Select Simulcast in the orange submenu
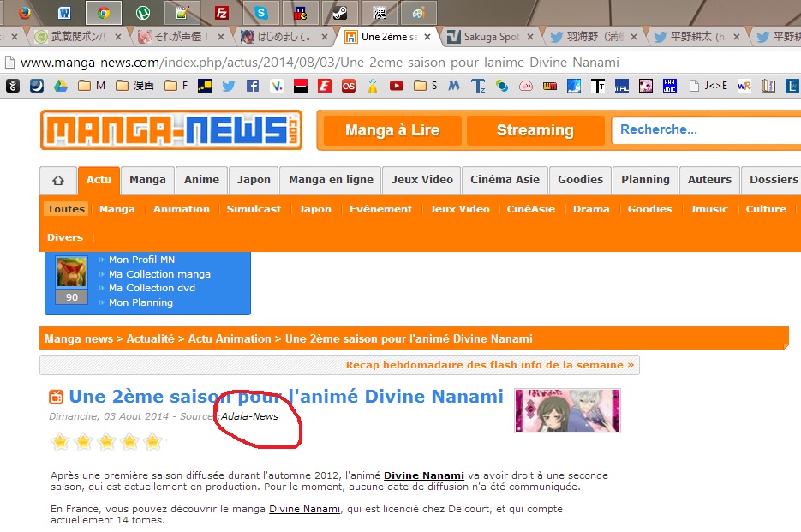 (254, 209)
